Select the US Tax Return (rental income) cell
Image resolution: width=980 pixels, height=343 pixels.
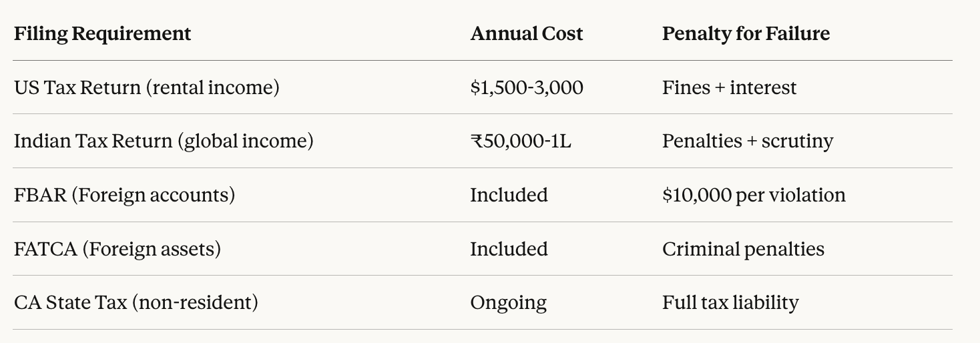pyautogui.click(x=146, y=87)
